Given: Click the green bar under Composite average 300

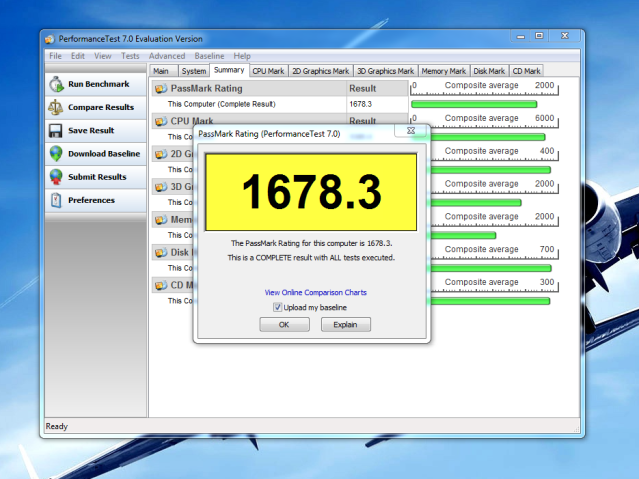Looking at the screenshot, I should 490,301.
